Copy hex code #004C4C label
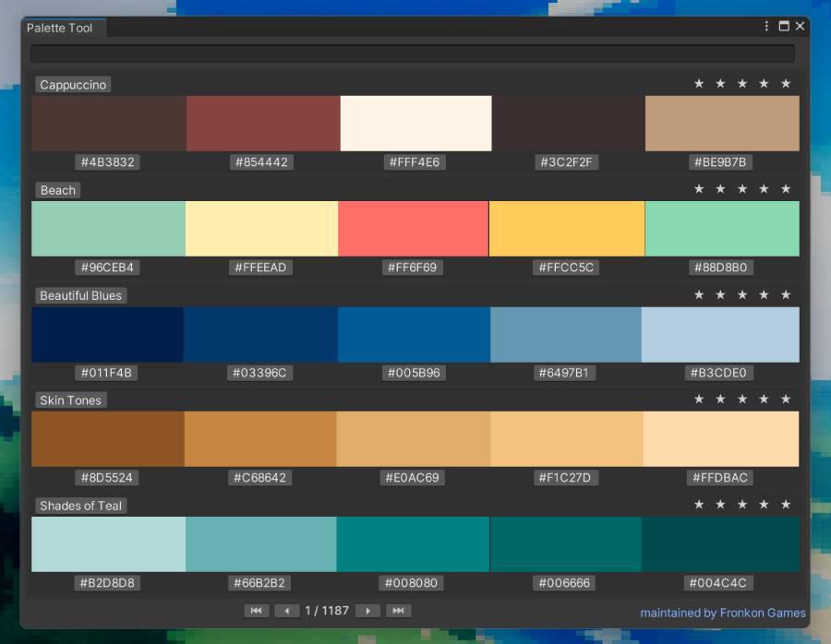 click(717, 583)
